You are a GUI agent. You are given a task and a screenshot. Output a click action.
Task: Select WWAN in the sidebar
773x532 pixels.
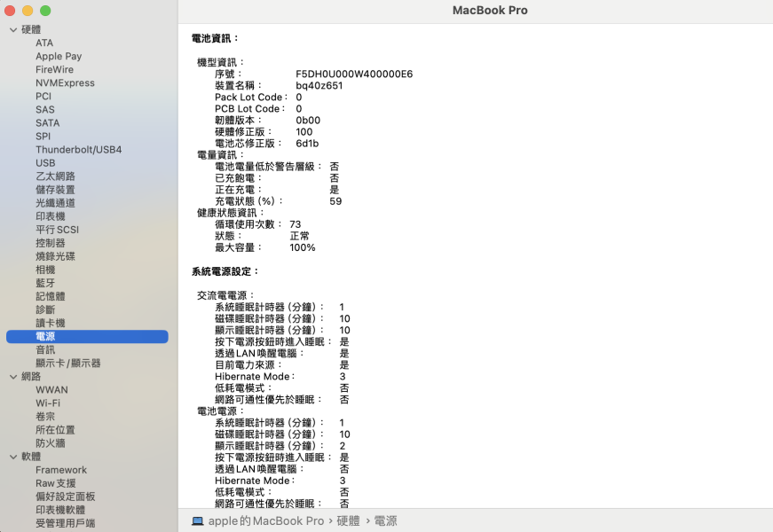(x=51, y=389)
